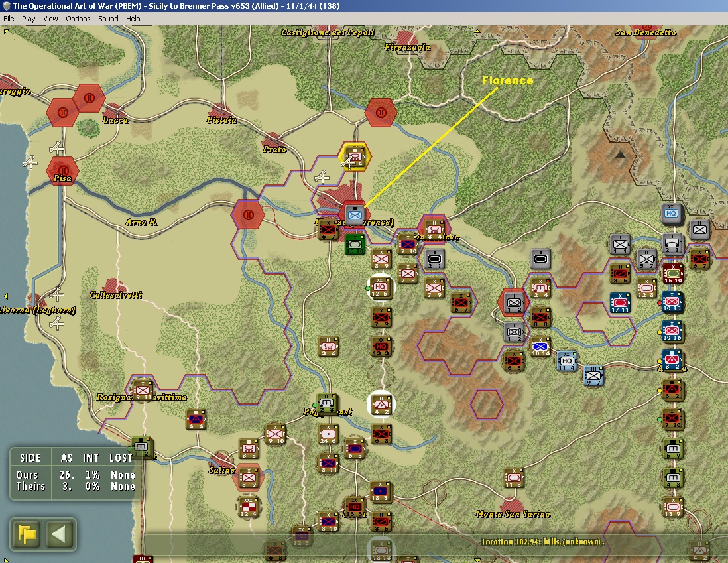Screen dimensions: 728x563
Task: Select the 8-10 blue-cross unit
Action: pos(328,522)
